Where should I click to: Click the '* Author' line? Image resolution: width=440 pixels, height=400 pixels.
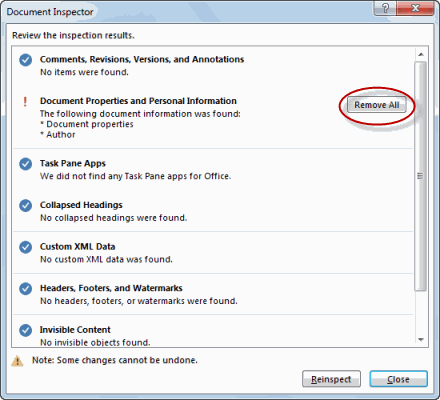(58, 135)
